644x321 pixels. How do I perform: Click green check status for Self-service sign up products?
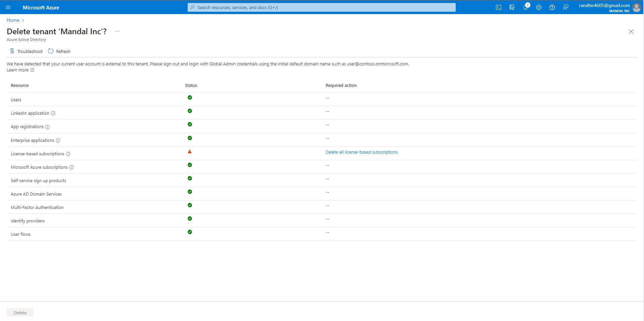click(190, 178)
